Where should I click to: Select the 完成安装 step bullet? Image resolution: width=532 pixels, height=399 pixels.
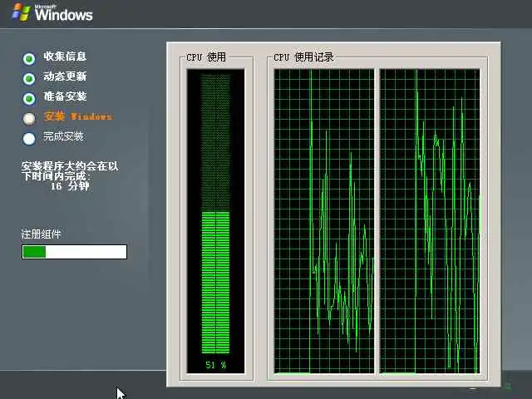(29, 139)
